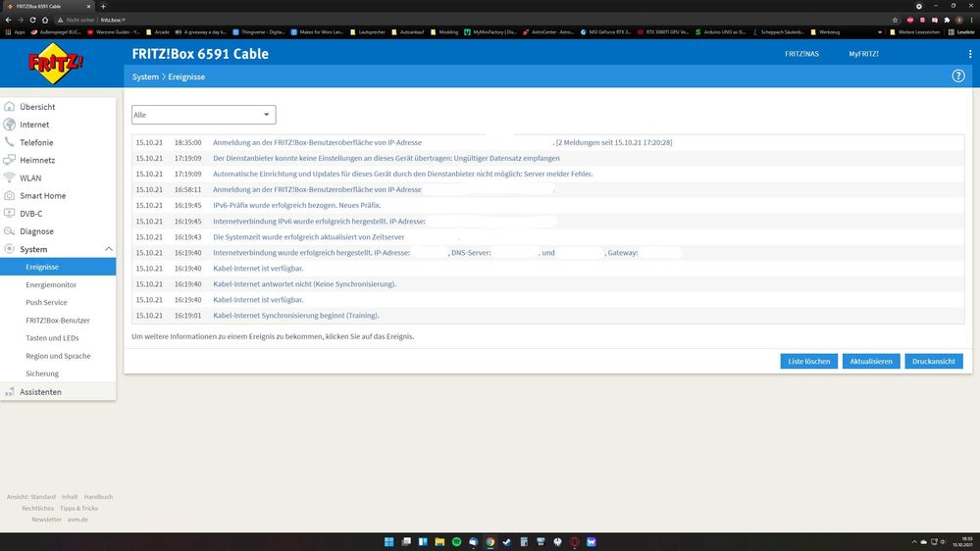Open the Windows Start menu
Image resolution: width=980 pixels, height=551 pixels.
pos(388,541)
